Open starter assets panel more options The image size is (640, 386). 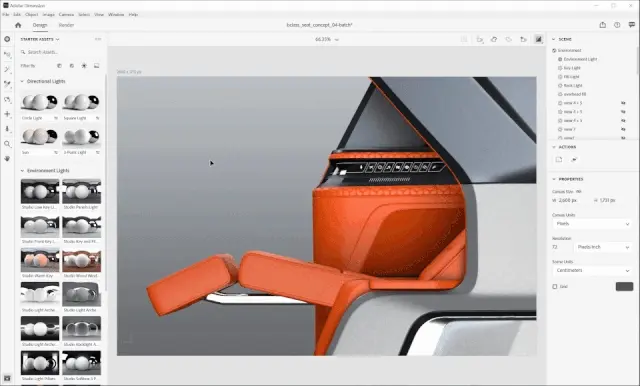98,39
